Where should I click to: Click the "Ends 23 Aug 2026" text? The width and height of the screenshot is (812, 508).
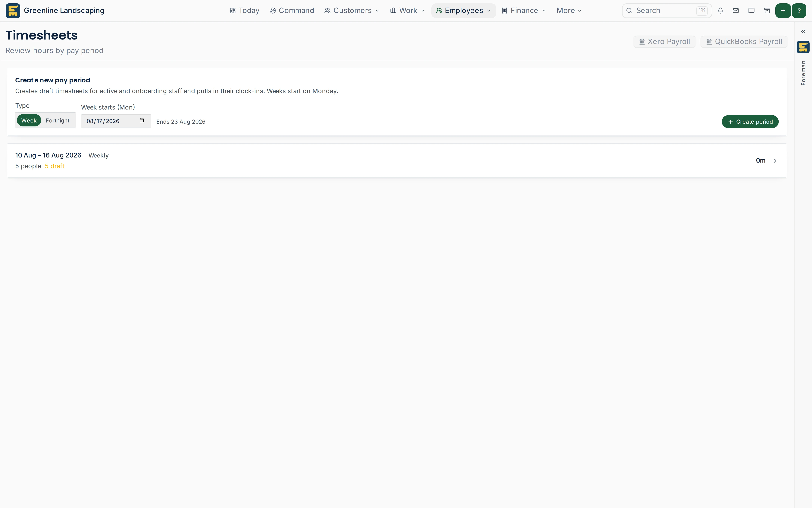pyautogui.click(x=181, y=122)
